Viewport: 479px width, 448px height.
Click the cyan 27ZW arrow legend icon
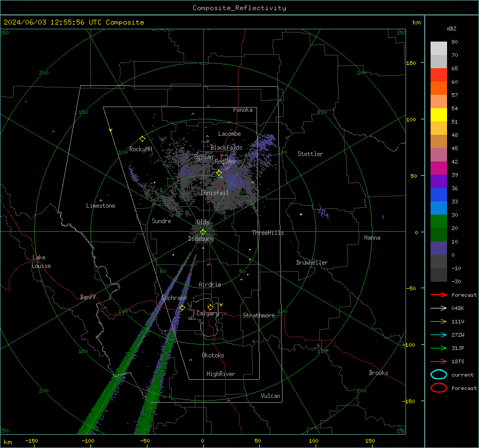439,335
